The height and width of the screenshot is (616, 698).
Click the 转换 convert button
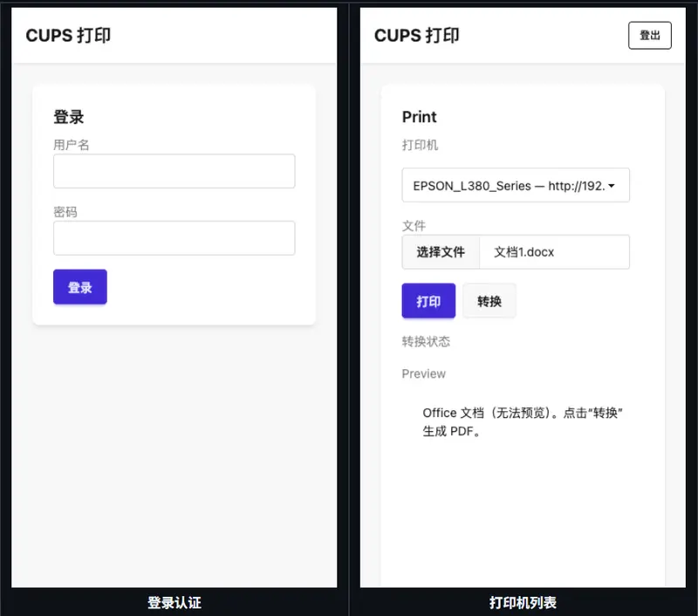click(489, 300)
